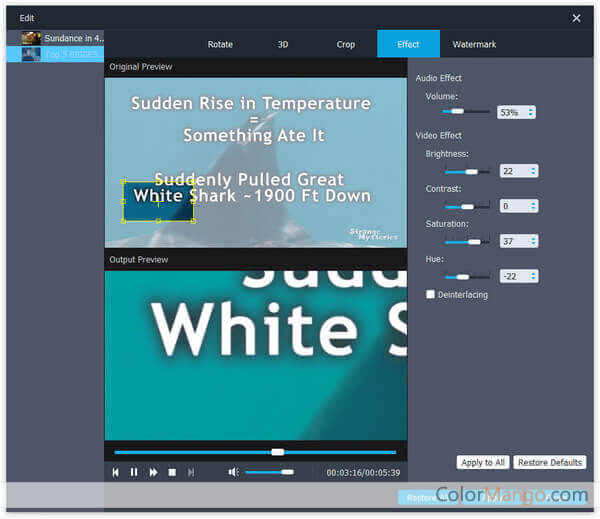Click the Contrast value input field

coord(513,206)
